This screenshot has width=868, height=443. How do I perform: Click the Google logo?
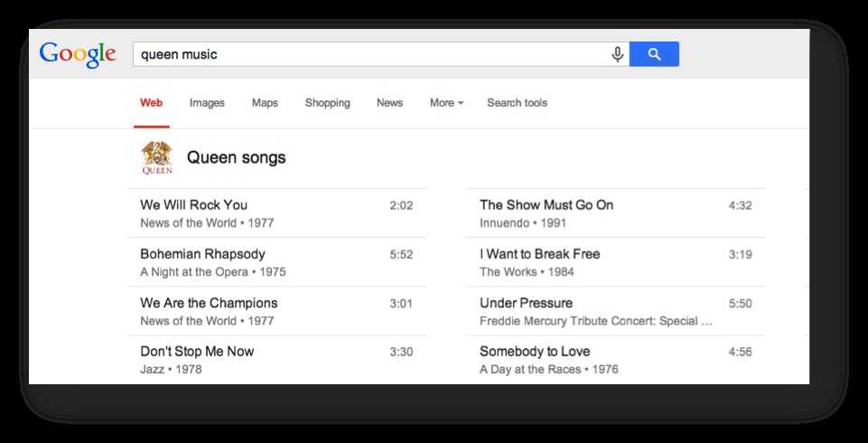[x=78, y=53]
